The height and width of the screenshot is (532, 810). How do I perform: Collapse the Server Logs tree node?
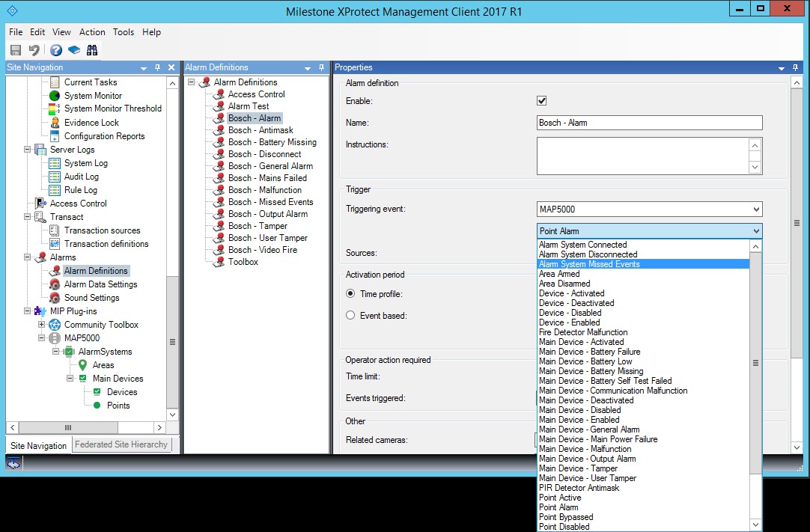[x=28, y=150]
